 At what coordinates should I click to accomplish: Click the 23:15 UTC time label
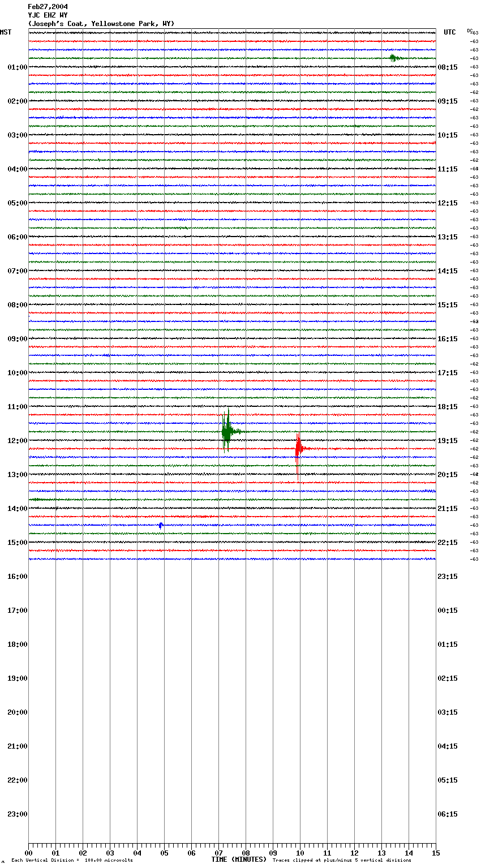(448, 577)
